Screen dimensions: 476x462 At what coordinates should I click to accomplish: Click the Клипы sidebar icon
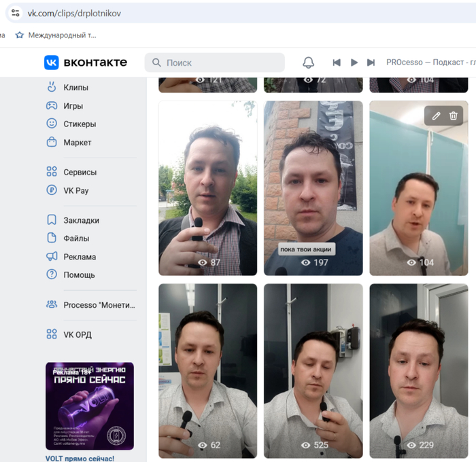pyautogui.click(x=52, y=87)
